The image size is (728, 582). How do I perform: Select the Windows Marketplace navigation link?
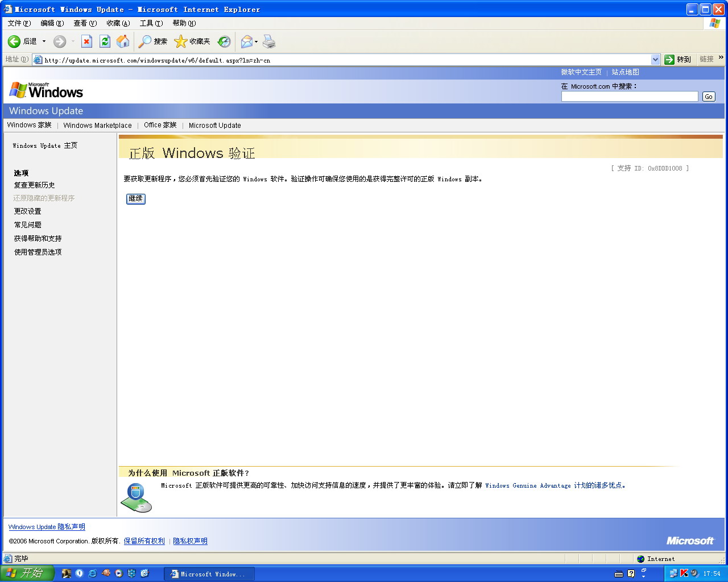(98, 126)
